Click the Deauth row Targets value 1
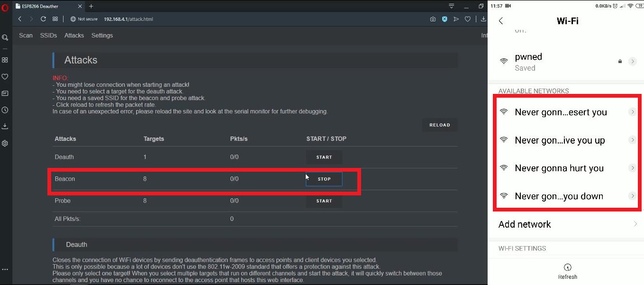Screen dimensions: 644x285 click(x=145, y=157)
